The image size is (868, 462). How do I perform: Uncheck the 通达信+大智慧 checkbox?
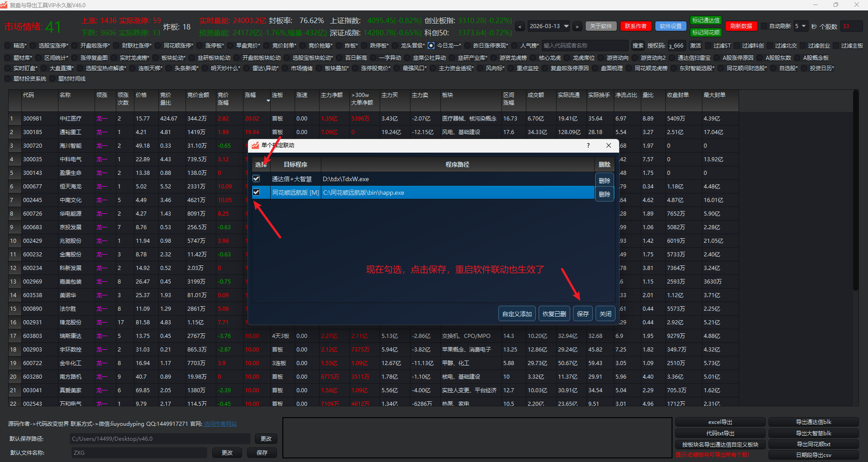coord(256,179)
